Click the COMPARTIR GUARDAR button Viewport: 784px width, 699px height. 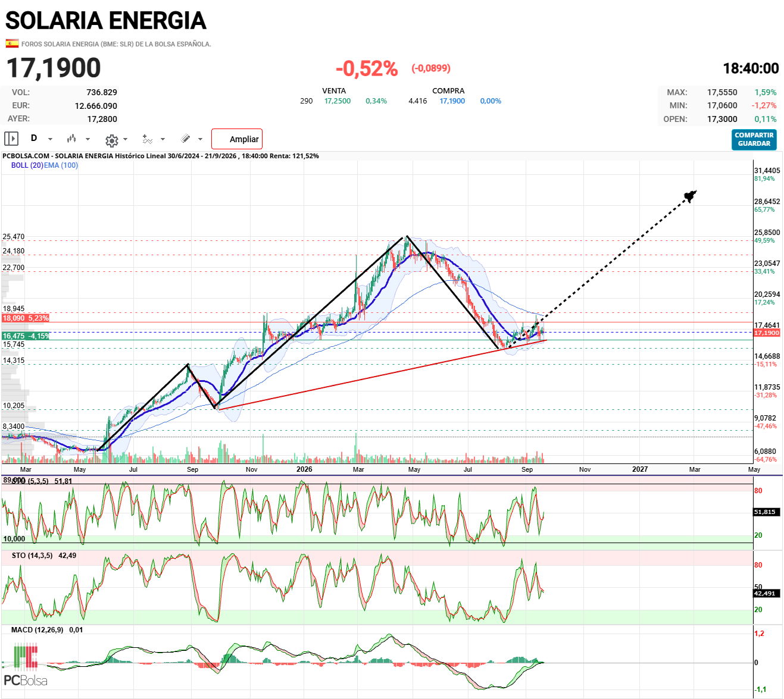pos(754,140)
